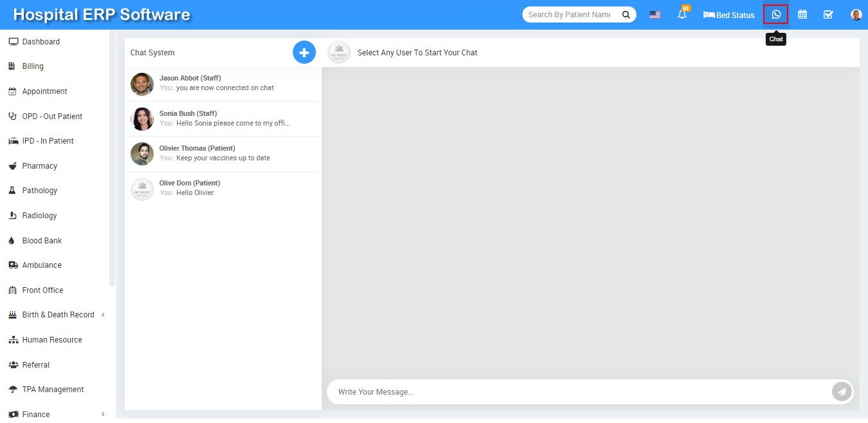The image size is (868, 423).
Task: Click the Search By Patient Name field
Action: point(569,14)
